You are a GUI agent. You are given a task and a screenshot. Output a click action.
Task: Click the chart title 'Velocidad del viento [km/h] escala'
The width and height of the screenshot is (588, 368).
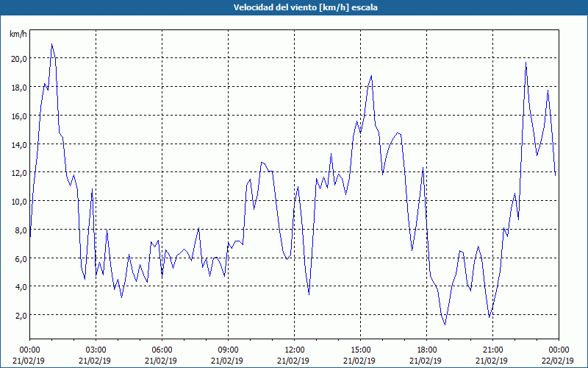point(305,7)
